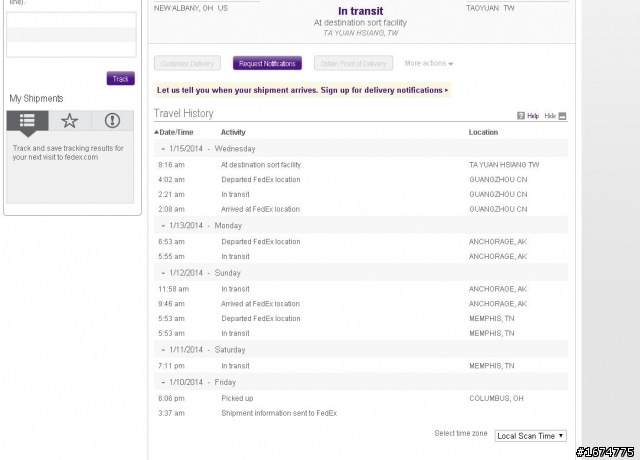This screenshot has height=460, width=640.
Task: Open the starred shipments tab
Action: 69,121
